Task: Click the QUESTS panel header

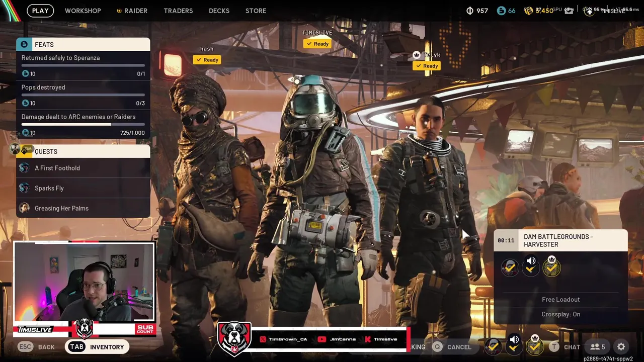Action: coord(83,151)
